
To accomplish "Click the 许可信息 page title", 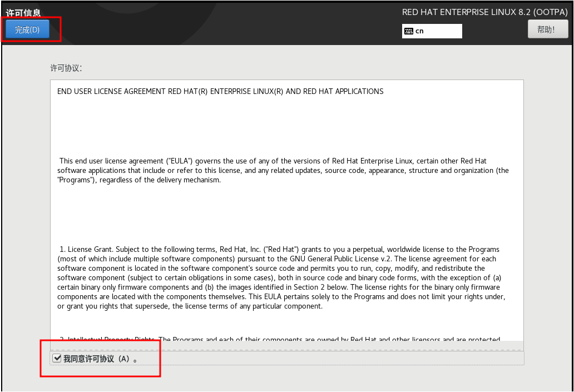I will tap(23, 13).
